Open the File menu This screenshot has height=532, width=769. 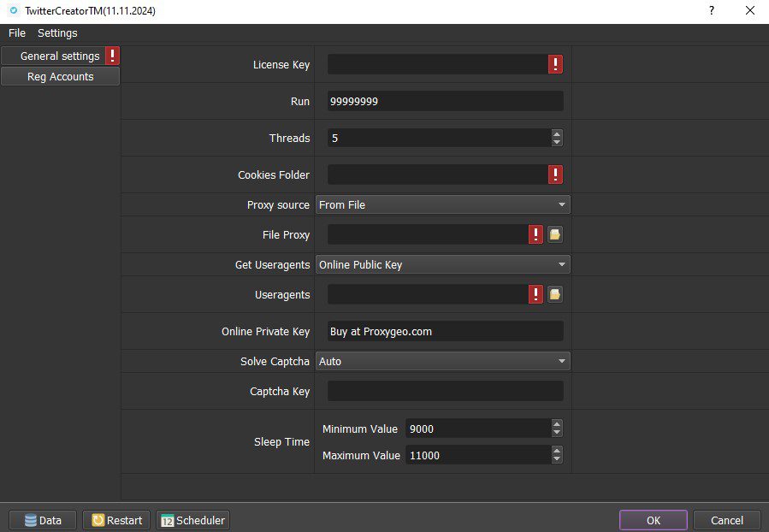[17, 33]
